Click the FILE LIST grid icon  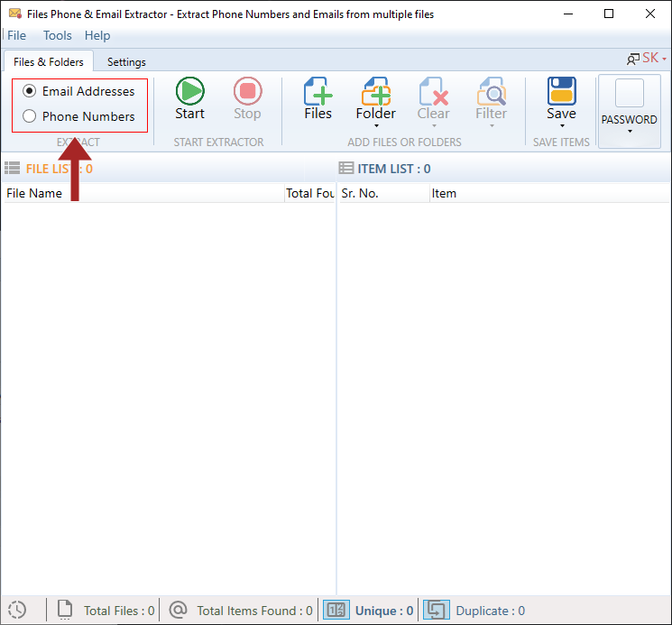[12, 168]
